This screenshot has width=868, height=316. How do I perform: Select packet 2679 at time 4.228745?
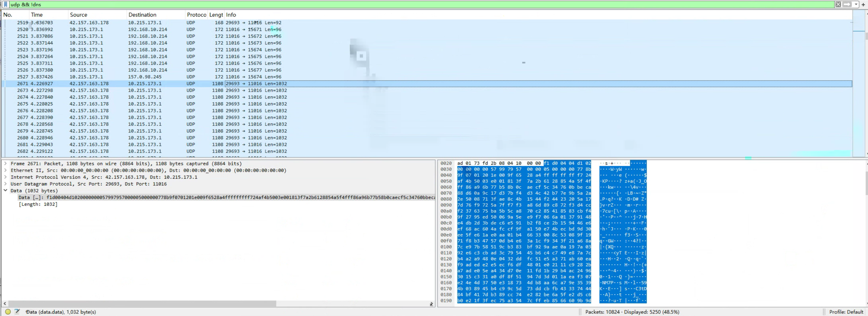tap(427, 131)
